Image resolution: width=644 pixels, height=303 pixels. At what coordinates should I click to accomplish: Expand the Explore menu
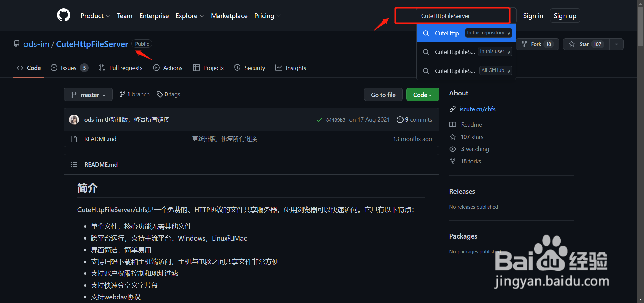(190, 16)
